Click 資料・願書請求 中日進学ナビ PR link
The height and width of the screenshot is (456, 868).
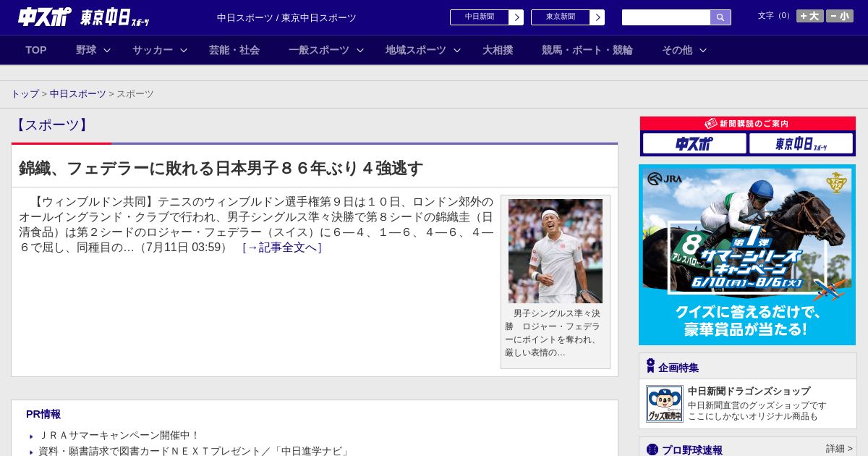click(195, 451)
